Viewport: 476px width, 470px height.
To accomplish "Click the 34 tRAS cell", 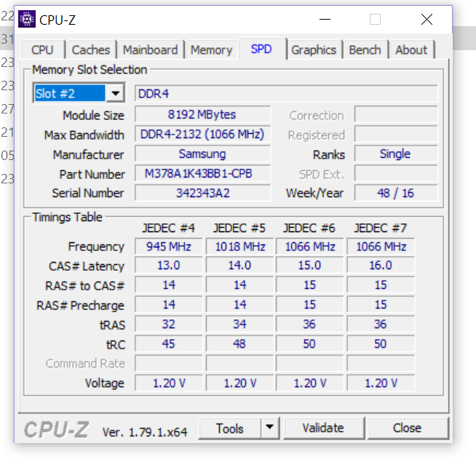I will click(x=240, y=324).
